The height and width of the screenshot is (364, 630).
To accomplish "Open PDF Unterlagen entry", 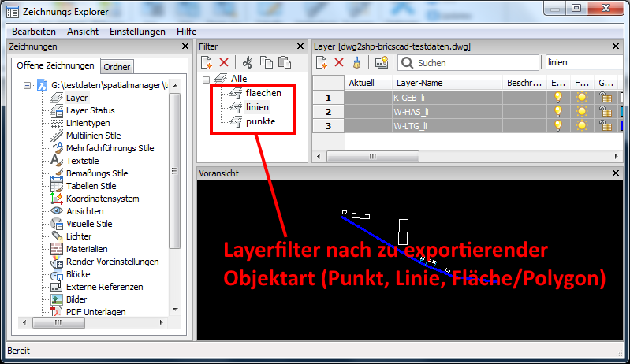I will point(96,312).
